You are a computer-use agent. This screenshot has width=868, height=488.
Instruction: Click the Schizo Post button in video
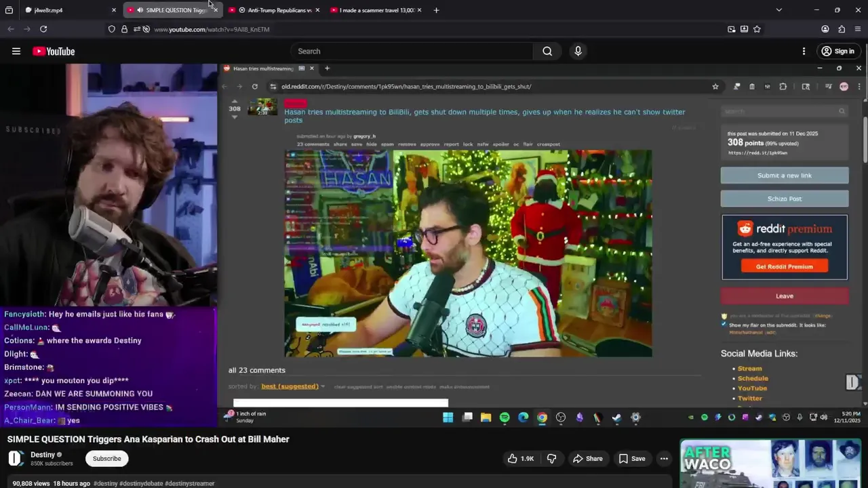pos(785,199)
